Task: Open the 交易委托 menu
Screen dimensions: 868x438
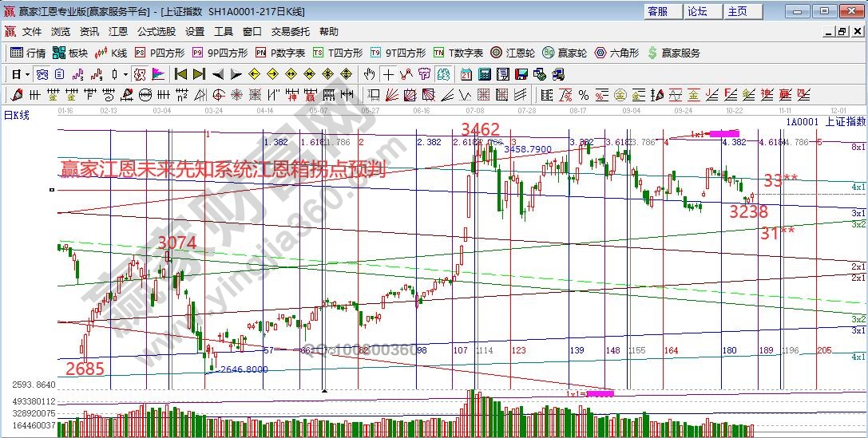Action: point(290,32)
